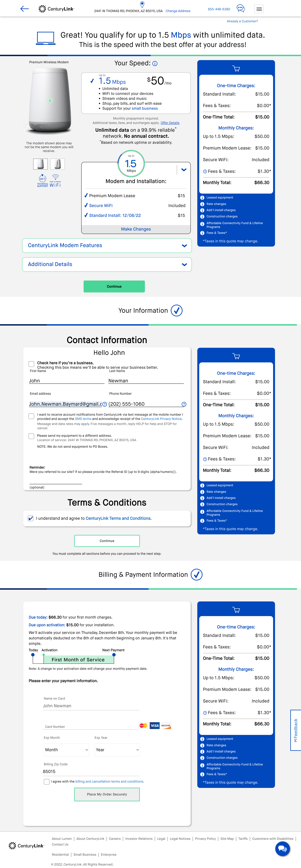Screen dimensions: 301x868
Task: Click the Change Address link
Action: 178,11
